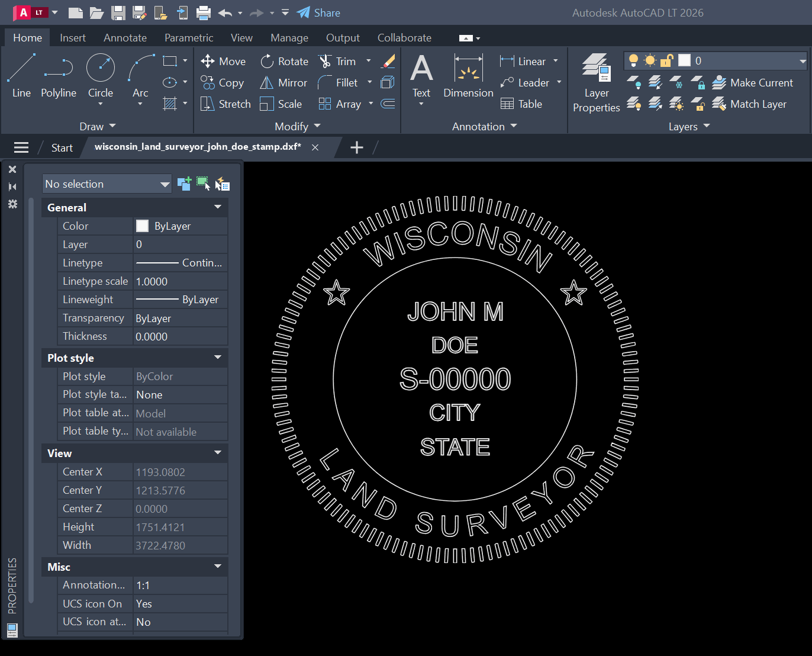This screenshot has height=656, width=812.
Task: Toggle layer freeze sun icon in layer dropdown
Action: [650, 60]
